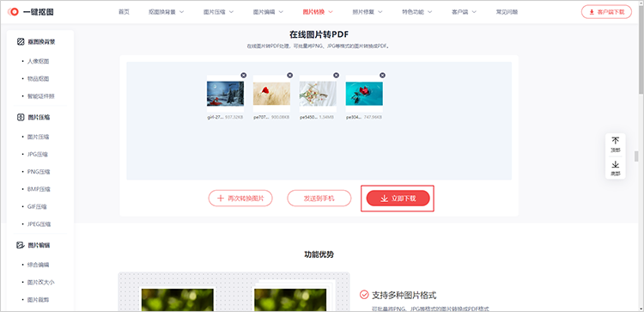The image size is (644, 312).
Task: Open 综合编辑 in the sidebar
Action: pos(38,265)
